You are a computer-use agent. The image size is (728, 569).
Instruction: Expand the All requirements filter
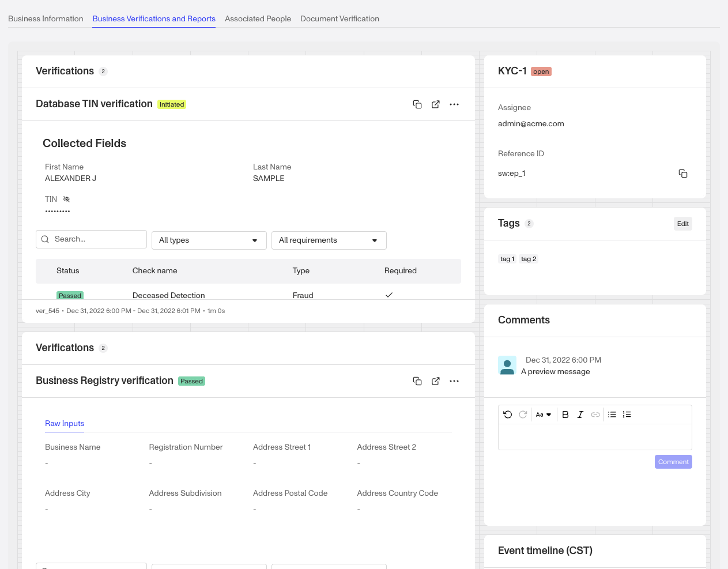(x=329, y=240)
